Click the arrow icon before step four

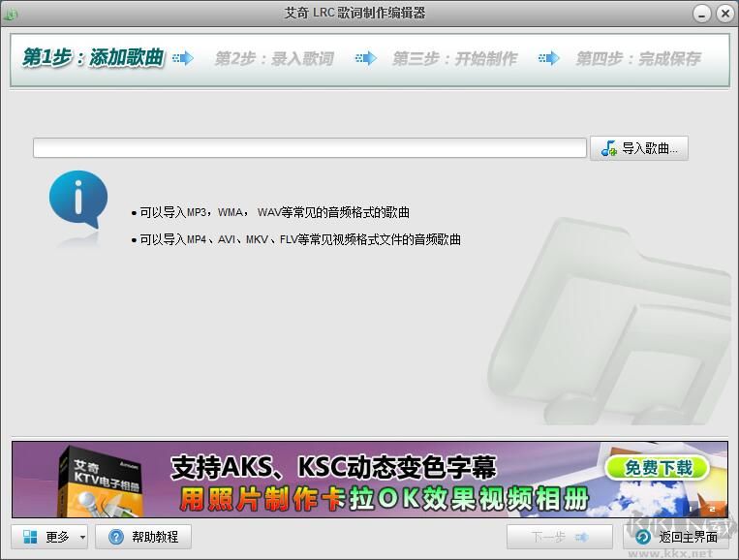(x=548, y=59)
